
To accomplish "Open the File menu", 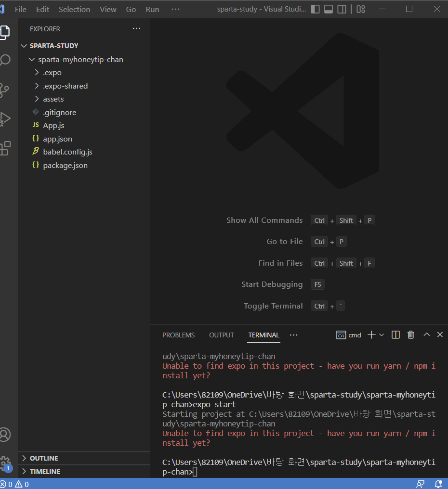I will pyautogui.click(x=21, y=9).
